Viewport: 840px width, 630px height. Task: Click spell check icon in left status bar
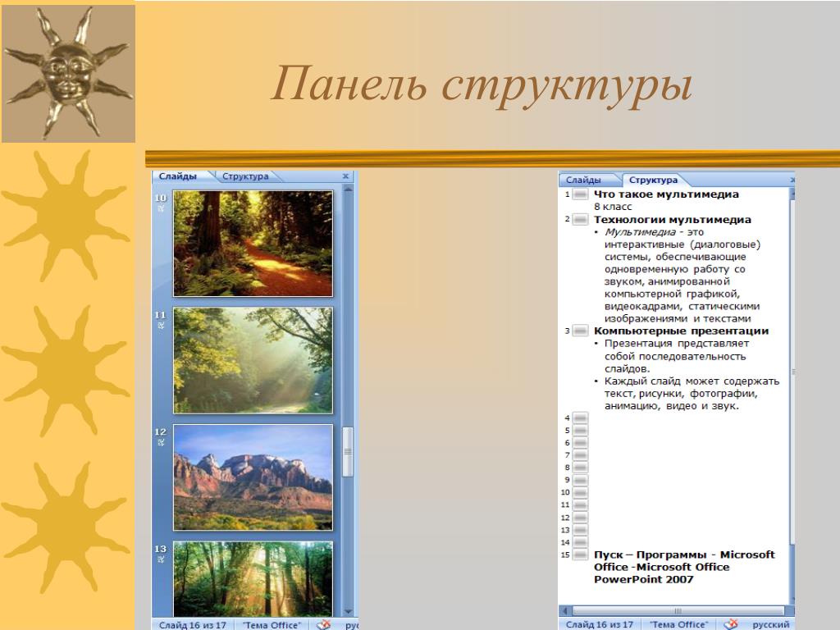pyautogui.click(x=323, y=624)
